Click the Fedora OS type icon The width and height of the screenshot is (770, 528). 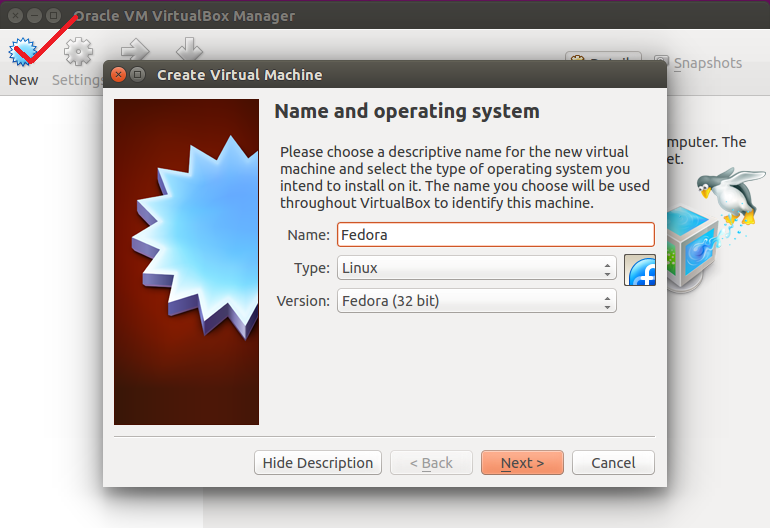point(640,270)
